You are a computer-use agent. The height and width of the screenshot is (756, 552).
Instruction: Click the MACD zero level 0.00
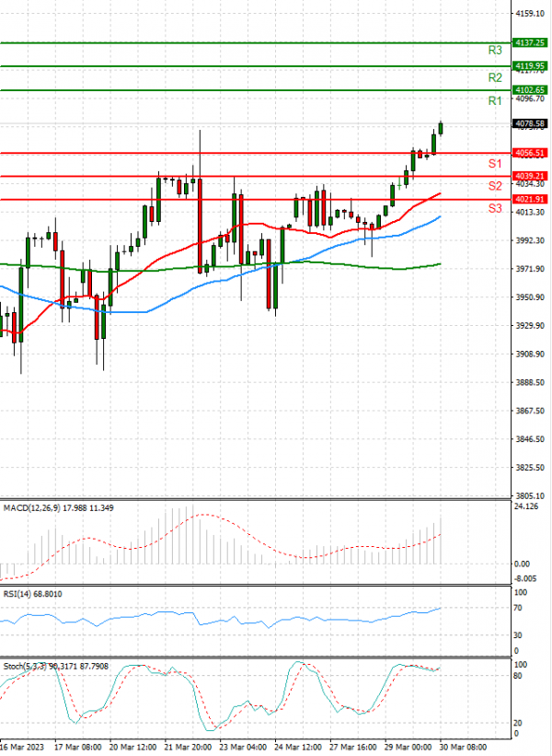pyautogui.click(x=522, y=564)
